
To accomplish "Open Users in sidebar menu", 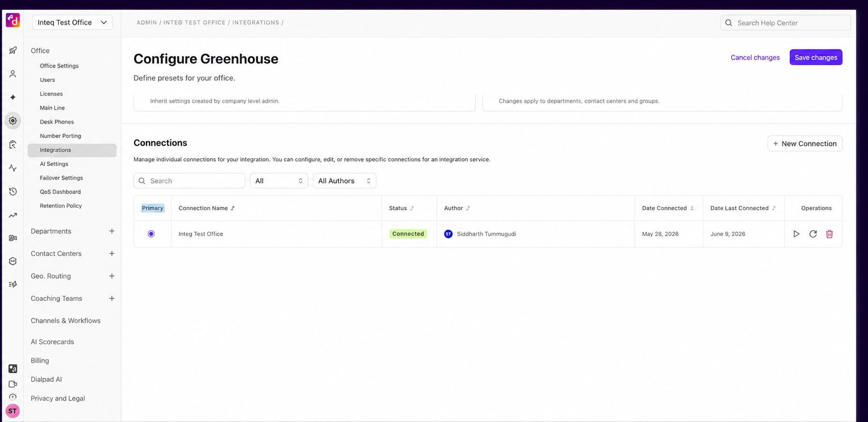I will tap(47, 80).
